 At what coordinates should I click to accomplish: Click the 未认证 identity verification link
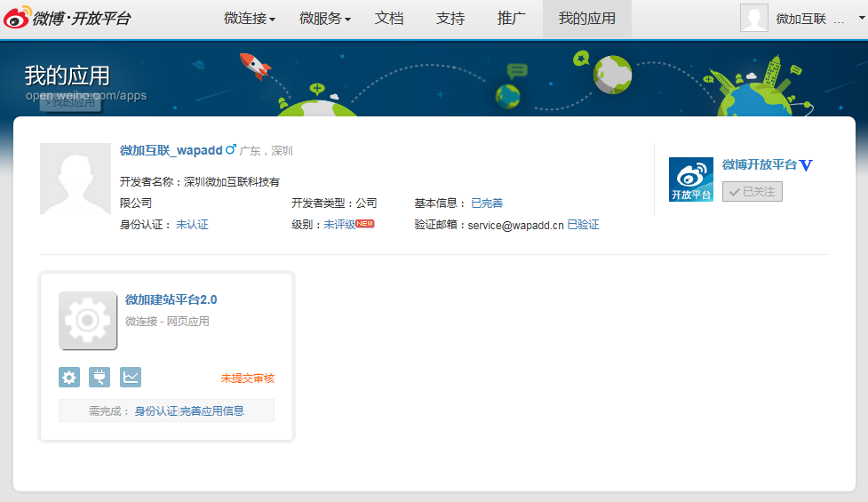pyautogui.click(x=192, y=226)
